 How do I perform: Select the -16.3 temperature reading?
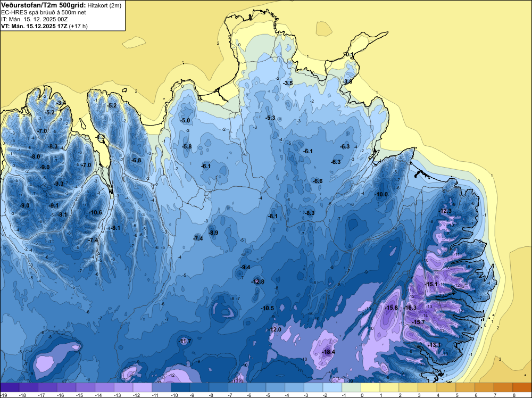(x=410, y=308)
